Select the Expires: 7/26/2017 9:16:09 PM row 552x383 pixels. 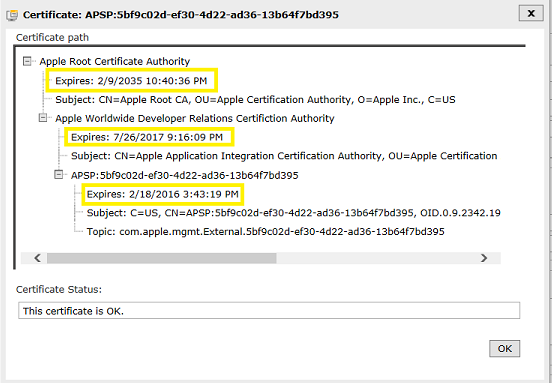tap(147, 137)
